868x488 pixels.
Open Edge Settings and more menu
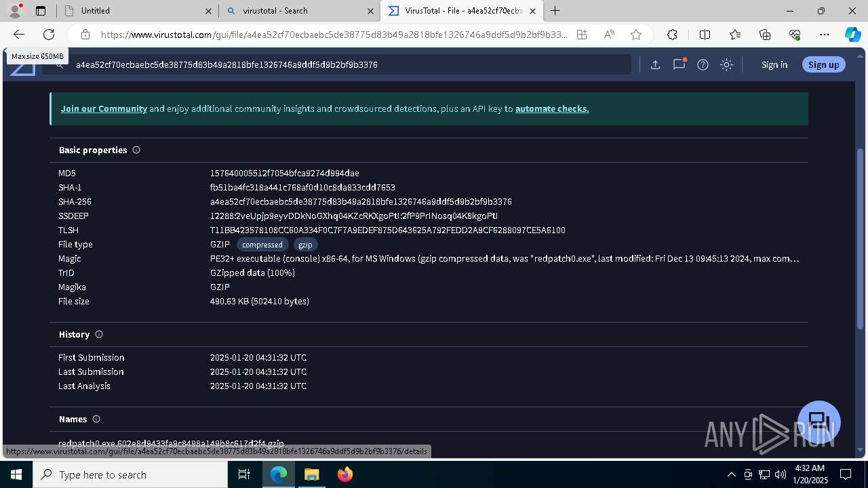coord(825,35)
